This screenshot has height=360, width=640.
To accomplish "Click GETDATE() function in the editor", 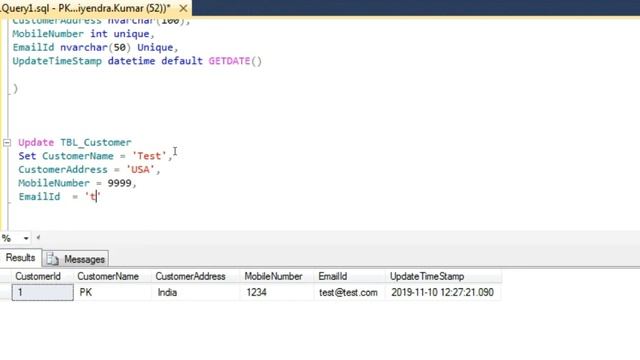I will 235,61.
